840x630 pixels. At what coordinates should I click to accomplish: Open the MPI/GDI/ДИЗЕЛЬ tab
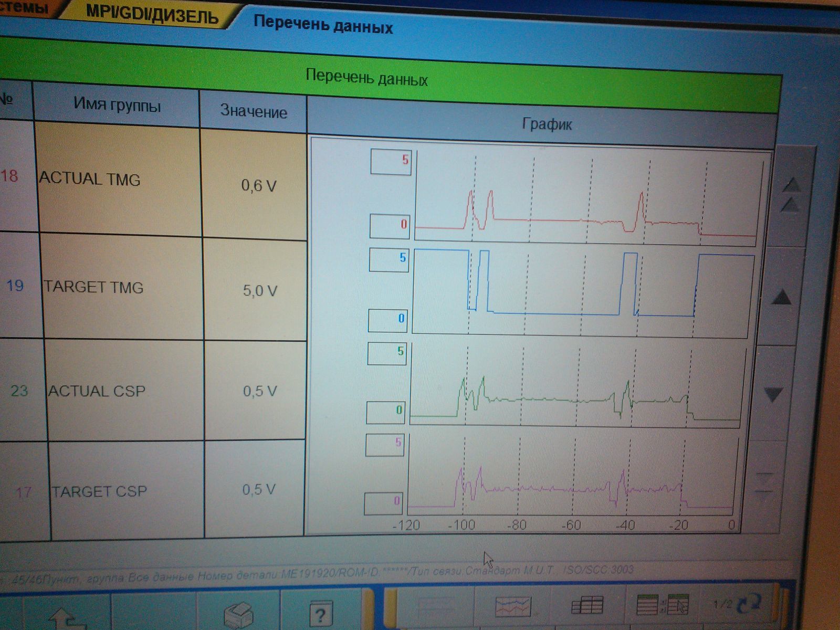click(x=152, y=14)
